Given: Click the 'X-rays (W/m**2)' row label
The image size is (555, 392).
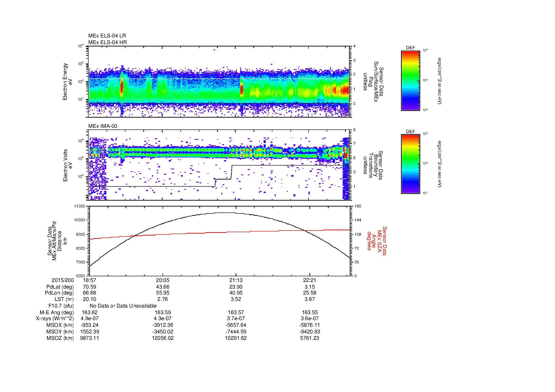Looking at the screenshot, I should 55,318.
